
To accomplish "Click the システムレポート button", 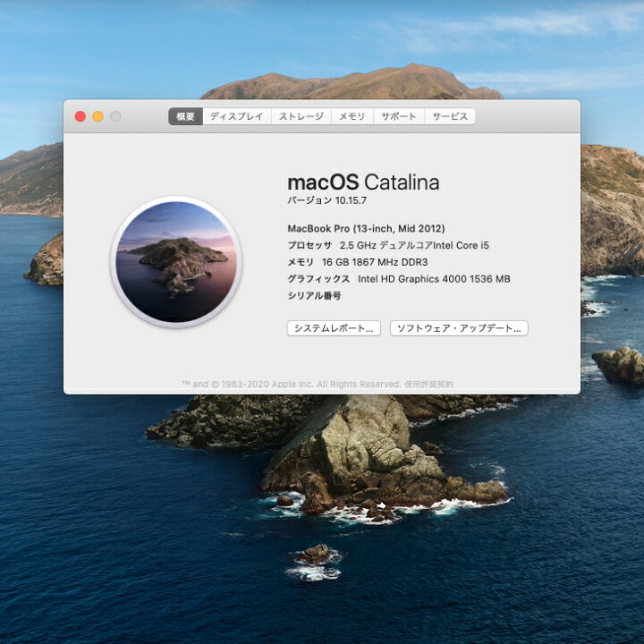I will click(334, 328).
